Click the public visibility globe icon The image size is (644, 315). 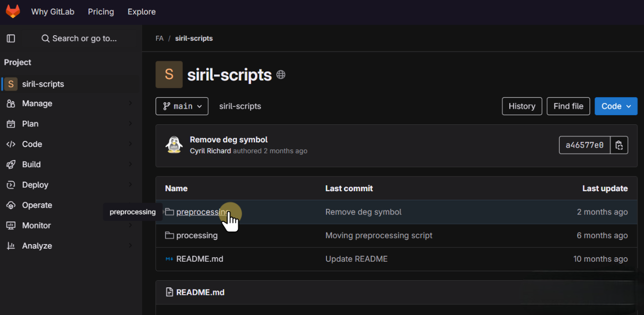(281, 75)
